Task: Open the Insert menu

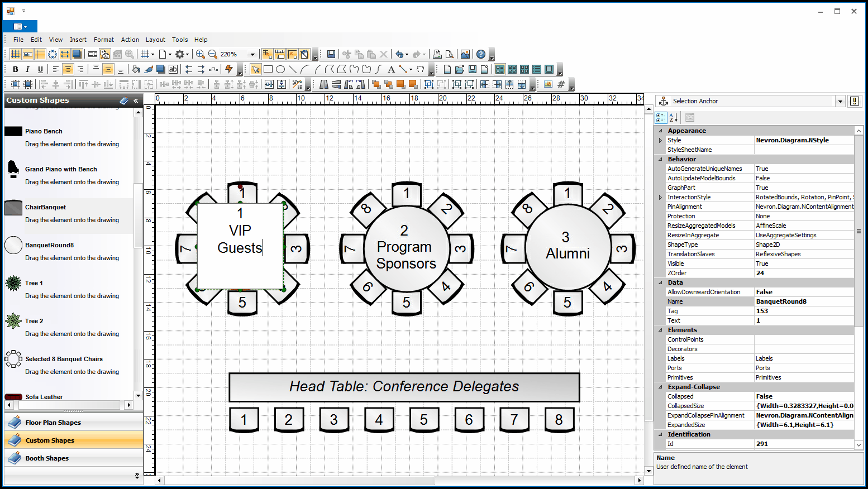Action: coord(78,40)
